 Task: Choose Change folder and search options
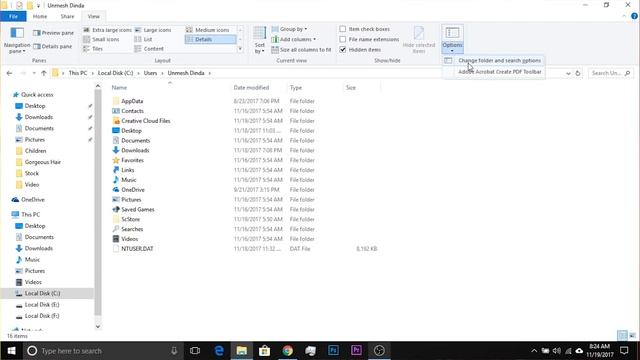coord(494,60)
